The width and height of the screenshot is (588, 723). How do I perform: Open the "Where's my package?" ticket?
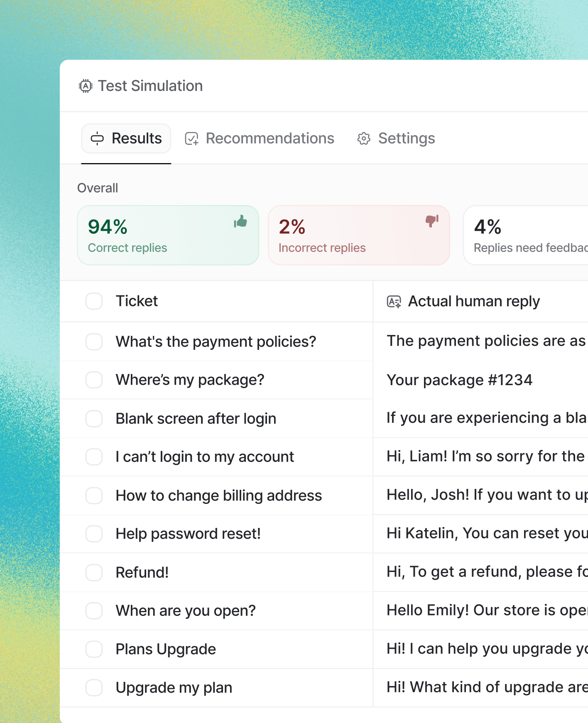tap(190, 380)
